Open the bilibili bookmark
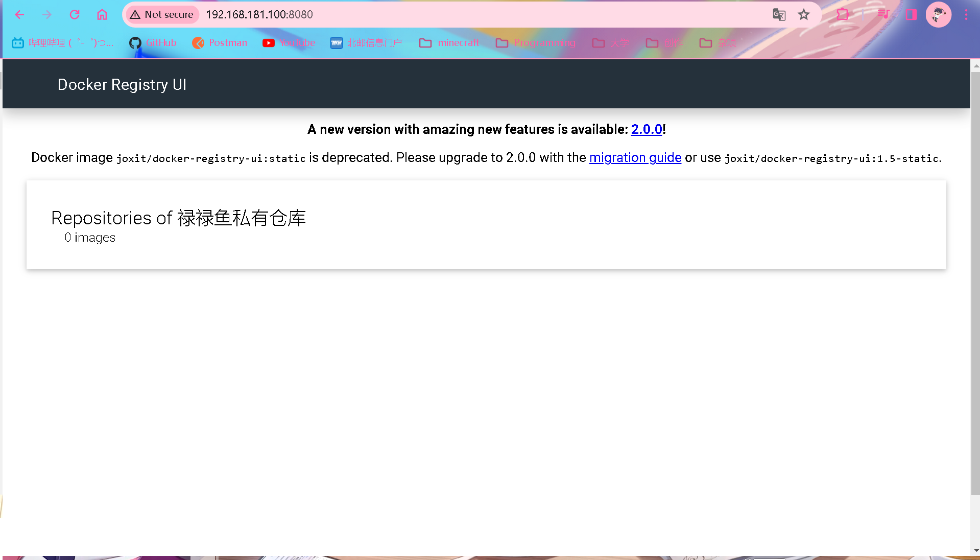 click(62, 43)
